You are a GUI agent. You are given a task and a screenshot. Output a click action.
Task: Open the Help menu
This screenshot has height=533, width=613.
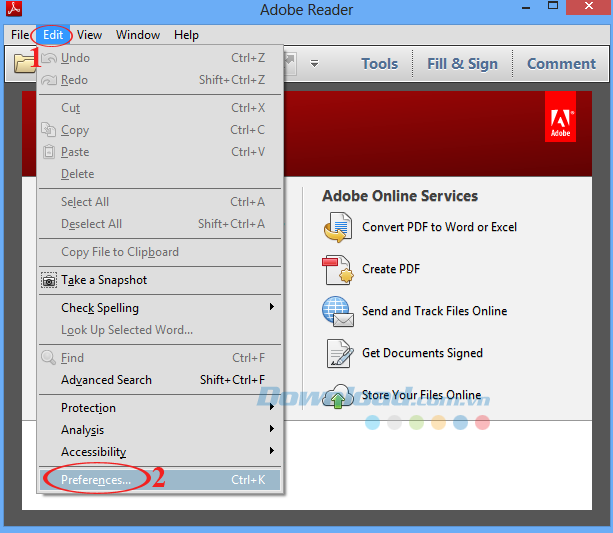[x=186, y=35]
